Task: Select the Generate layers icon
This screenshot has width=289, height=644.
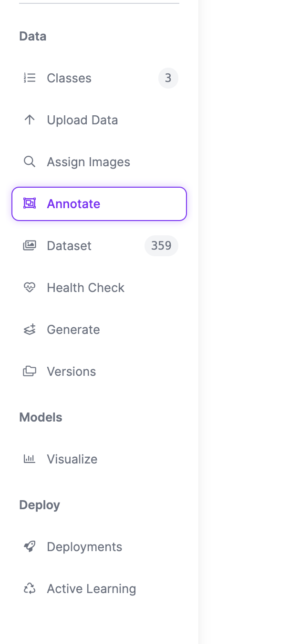Action: pos(30,330)
